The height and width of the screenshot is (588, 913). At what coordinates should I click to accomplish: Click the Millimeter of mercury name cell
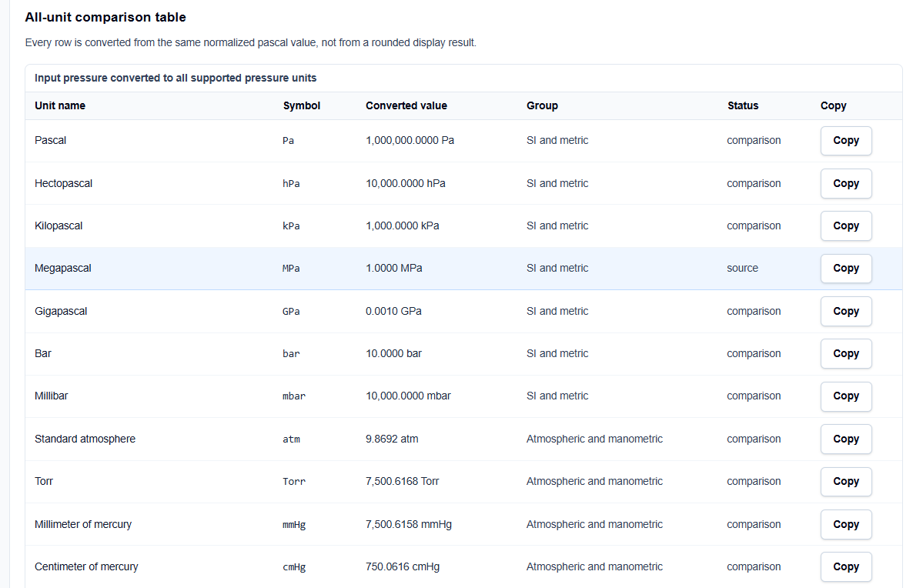click(x=83, y=525)
